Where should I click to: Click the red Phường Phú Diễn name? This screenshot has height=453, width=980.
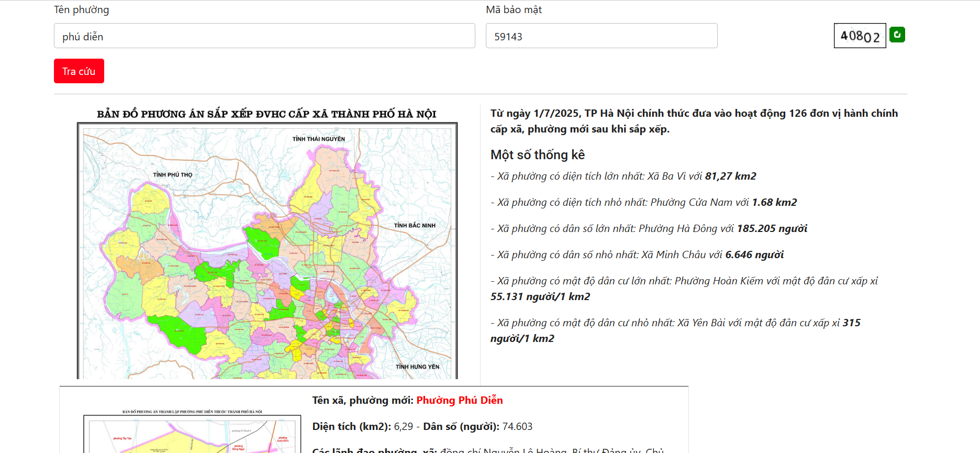pos(459,400)
